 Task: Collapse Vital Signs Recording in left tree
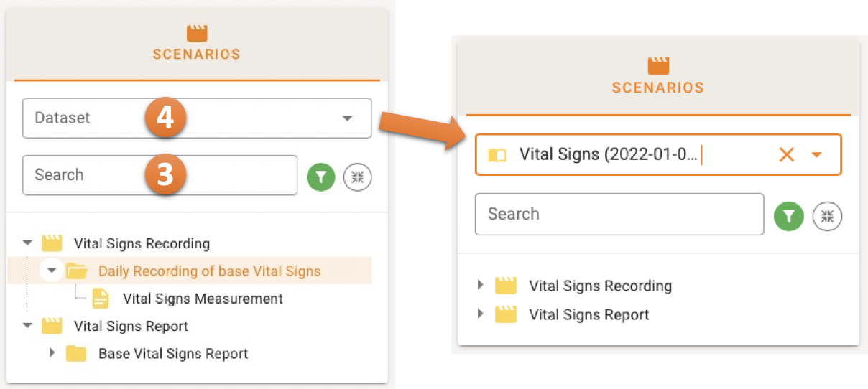(28, 243)
